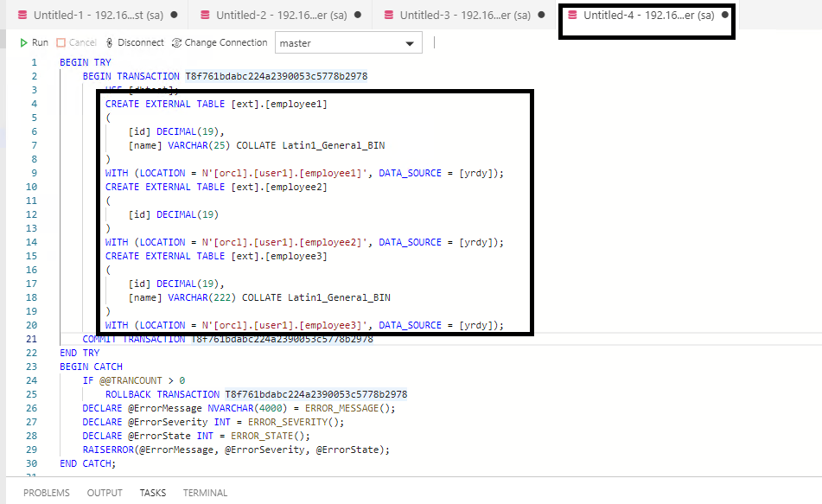
Task: Click unsaved dot on Untitled-1 tab
Action: (175, 15)
